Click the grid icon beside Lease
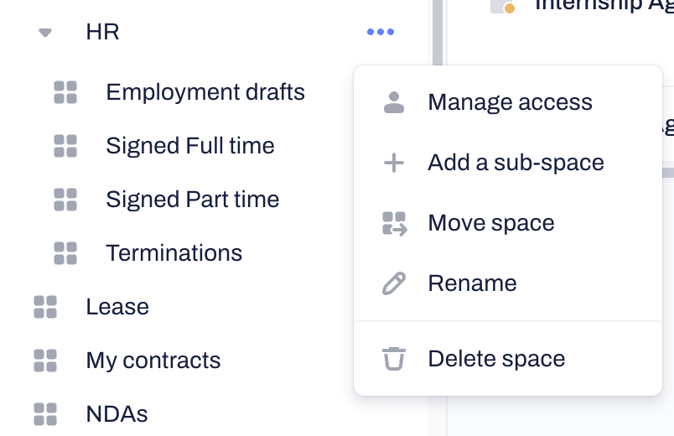 click(45, 307)
